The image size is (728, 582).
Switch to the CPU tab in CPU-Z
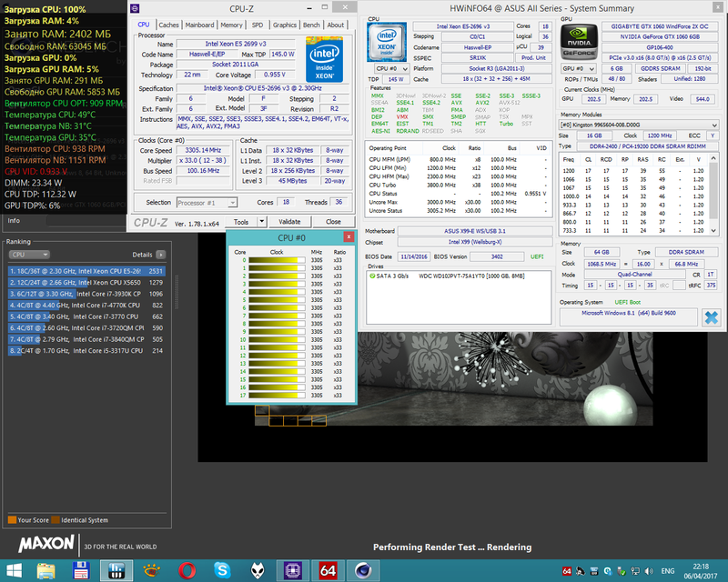144,25
